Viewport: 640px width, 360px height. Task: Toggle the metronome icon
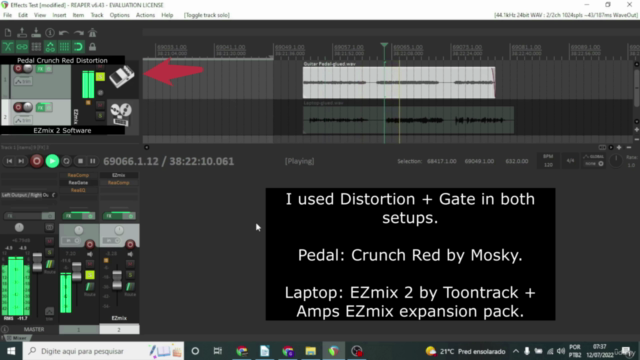(x=93, y=33)
